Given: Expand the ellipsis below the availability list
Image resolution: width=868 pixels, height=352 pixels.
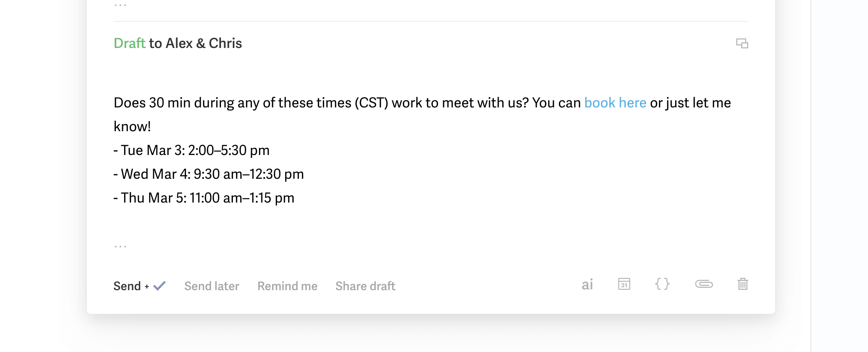Looking at the screenshot, I should tap(120, 247).
